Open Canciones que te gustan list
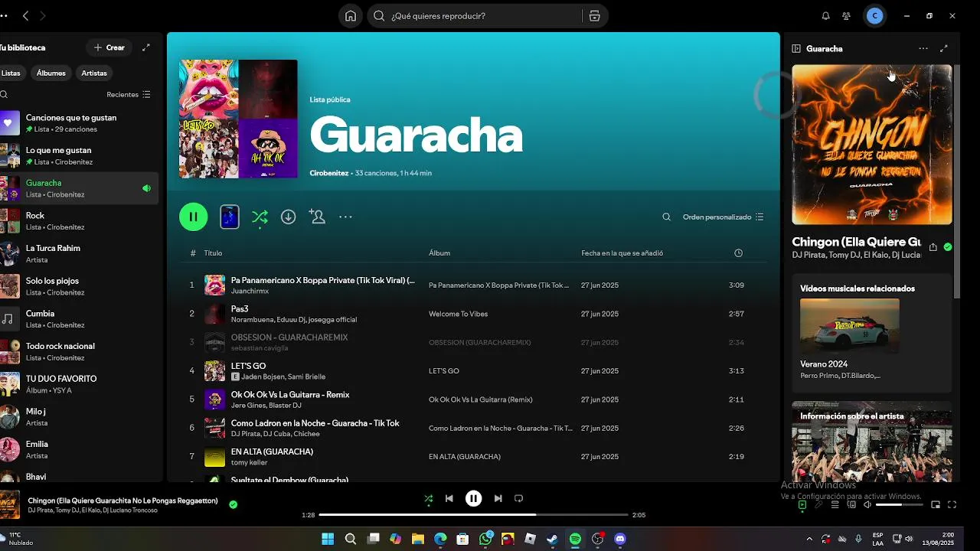The height and width of the screenshot is (551, 980). coord(80,123)
